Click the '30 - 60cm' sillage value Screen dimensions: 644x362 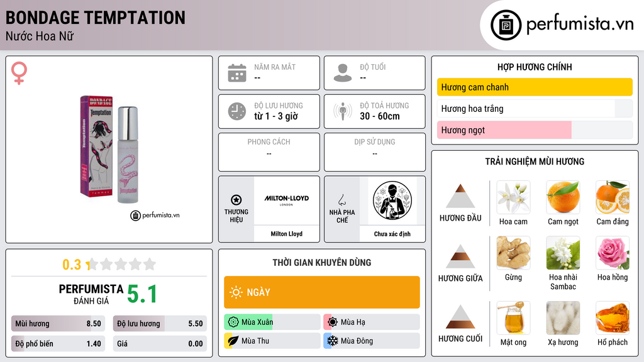pos(380,116)
